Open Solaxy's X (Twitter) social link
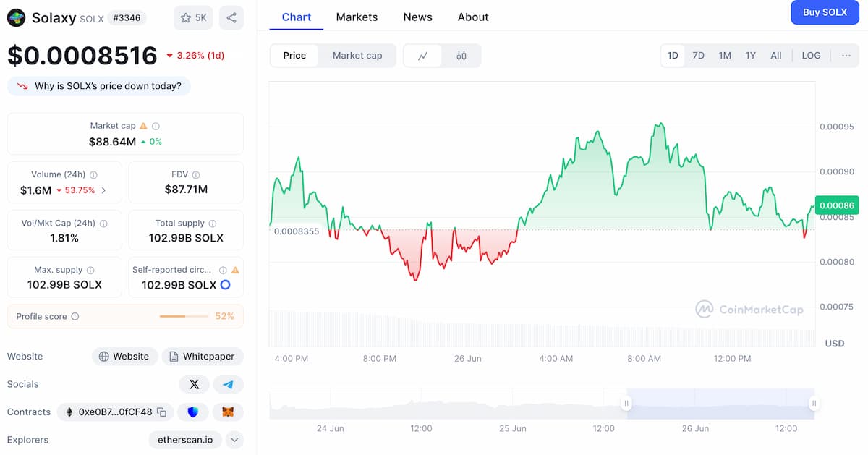Image resolution: width=868 pixels, height=455 pixels. (x=194, y=384)
